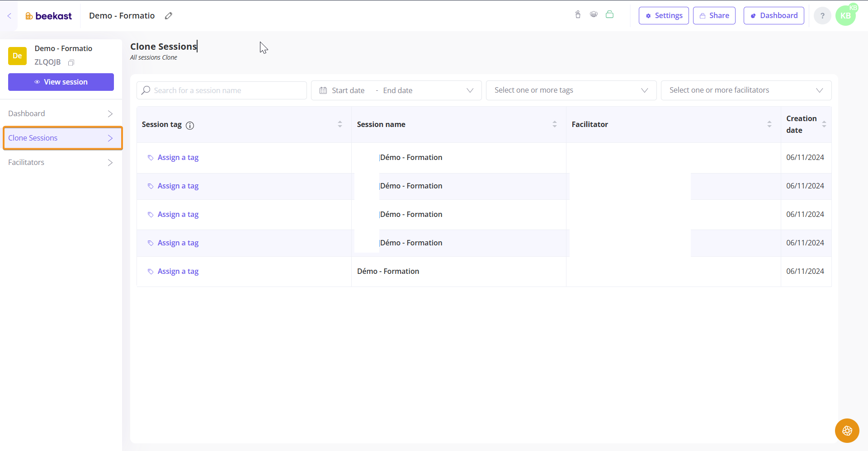Click Demo - Formatio title in header
This screenshot has width=868, height=451.
pyautogui.click(x=122, y=16)
